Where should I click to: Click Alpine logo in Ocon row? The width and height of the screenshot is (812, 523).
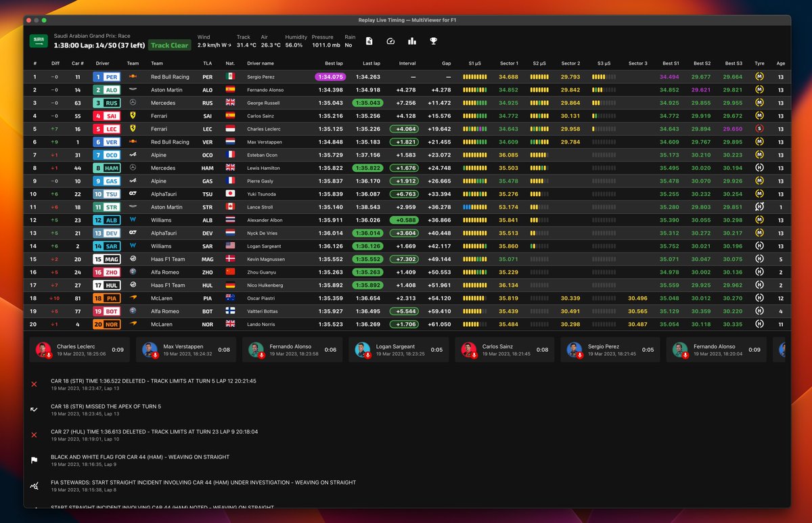[x=133, y=155]
